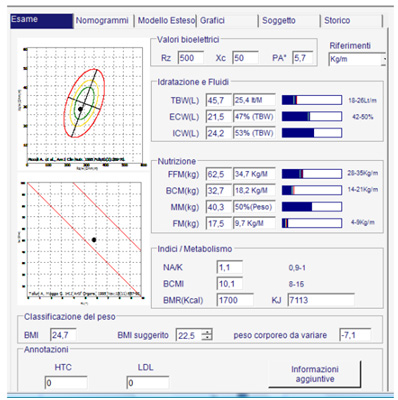Screen dimensions: 398x400
Task: Select the TBW 25,4 lt/M field
Action: point(254,100)
